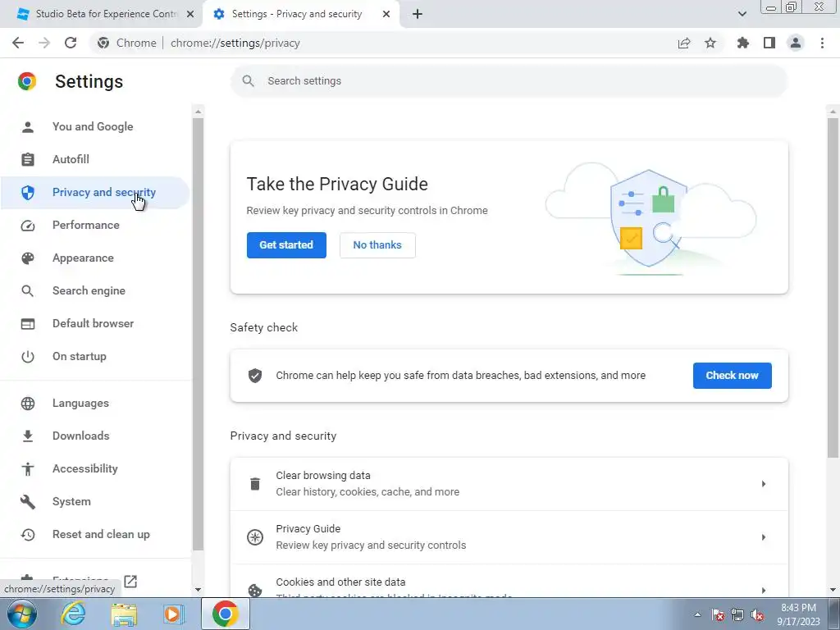Click the Get started button
The image size is (840, 630).
click(286, 245)
